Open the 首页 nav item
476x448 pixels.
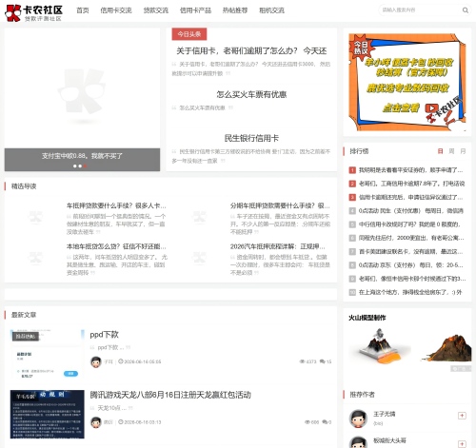(83, 10)
